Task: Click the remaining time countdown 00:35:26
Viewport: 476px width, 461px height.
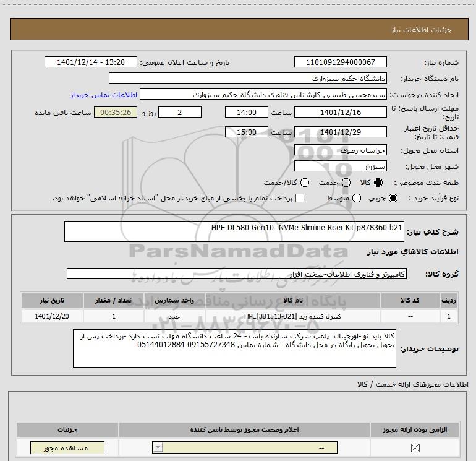Action: tap(116, 112)
